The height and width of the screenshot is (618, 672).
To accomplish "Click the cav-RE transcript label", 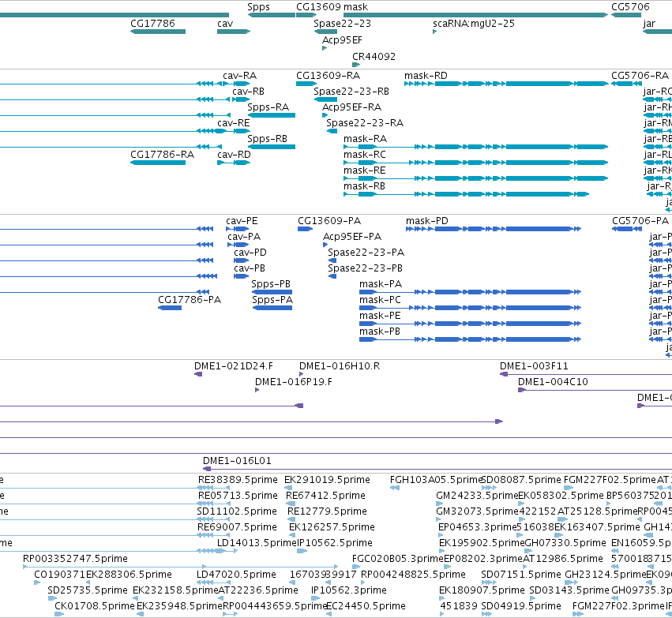I will tap(233, 123).
